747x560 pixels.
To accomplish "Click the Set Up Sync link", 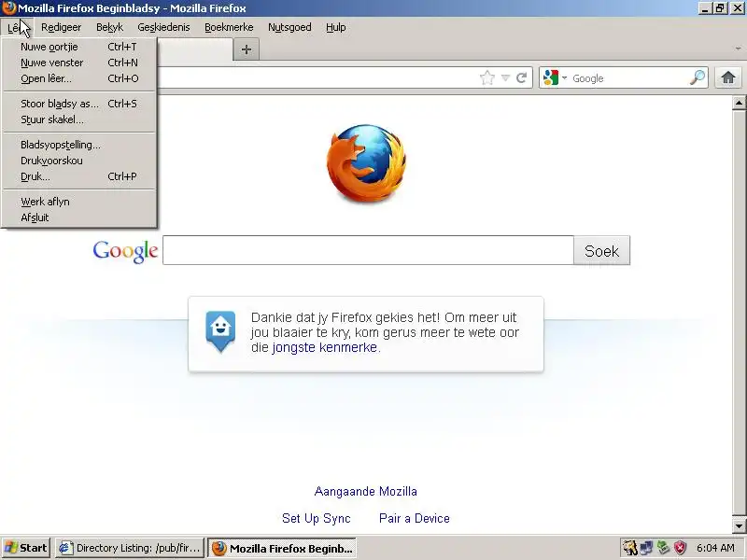I will [317, 518].
